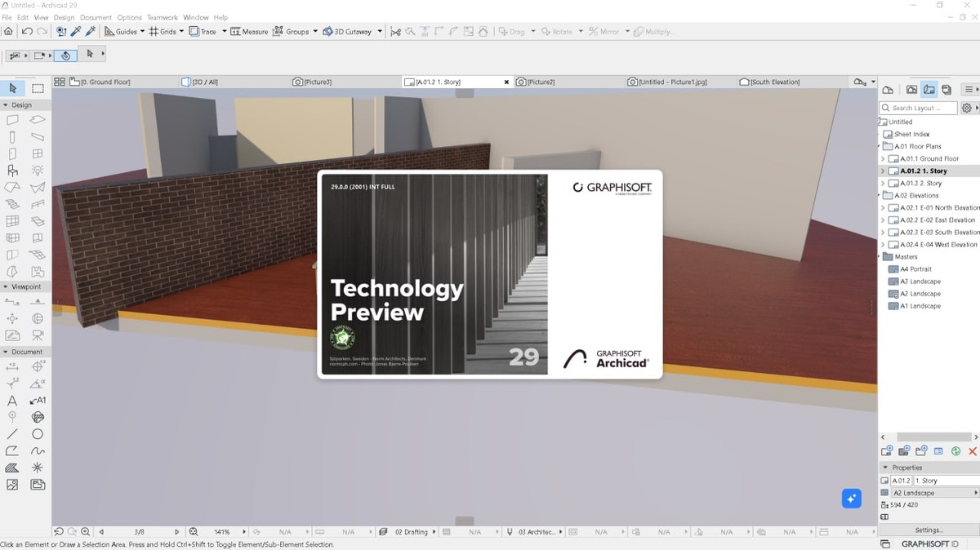Screen dimensions: 980x550
Task: Toggle the Trace button
Action: pyautogui.click(x=203, y=31)
